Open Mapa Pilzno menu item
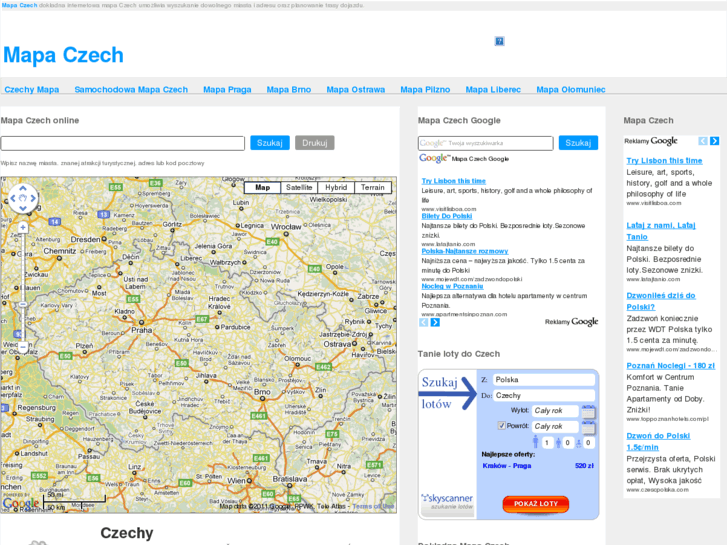727x545 pixels. point(425,90)
